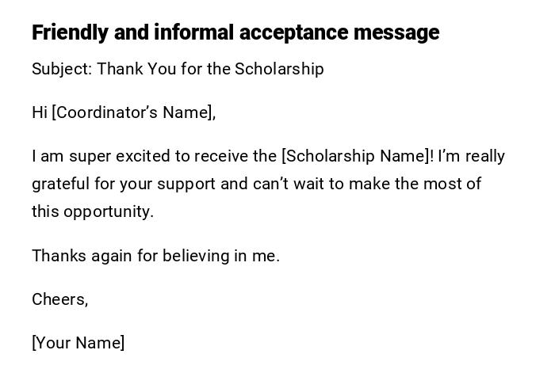Select the [Coordinator's Name] placeholder
Image resolution: width=555 pixels, height=392 pixels.
[133, 112]
